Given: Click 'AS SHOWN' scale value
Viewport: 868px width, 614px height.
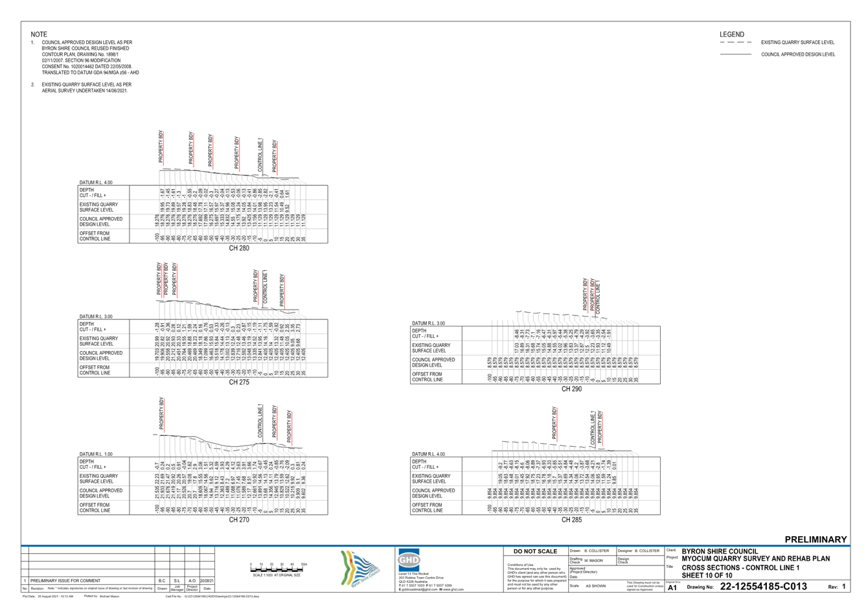Looking at the screenshot, I should 596,586.
